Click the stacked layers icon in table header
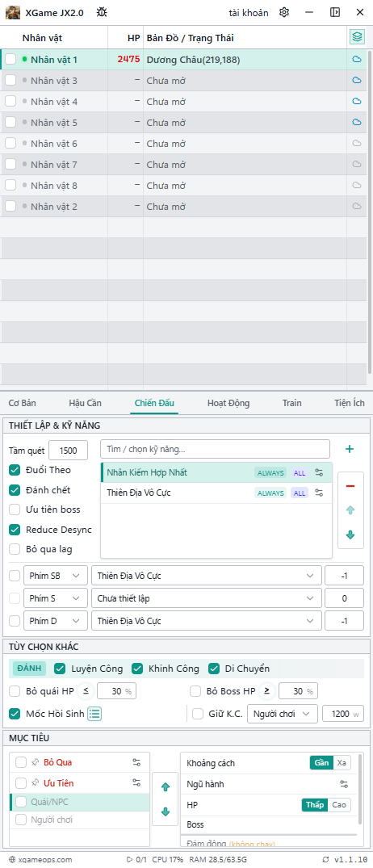 click(358, 38)
